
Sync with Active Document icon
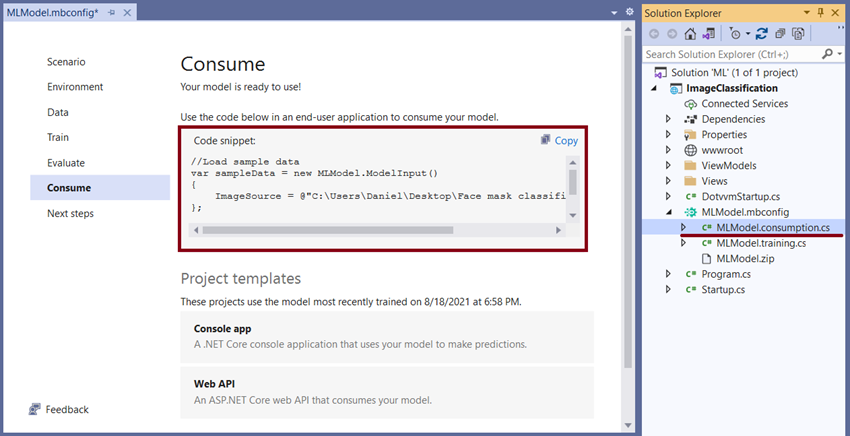tap(761, 34)
